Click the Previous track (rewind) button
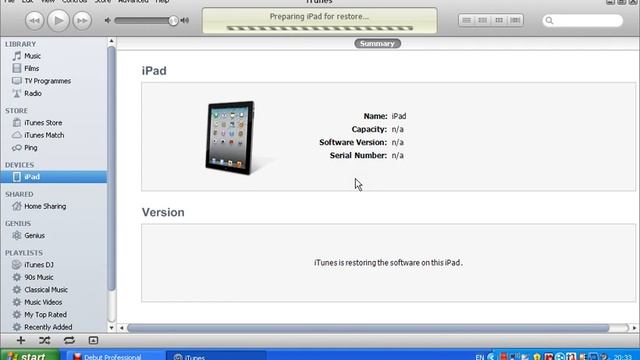 click(34, 20)
